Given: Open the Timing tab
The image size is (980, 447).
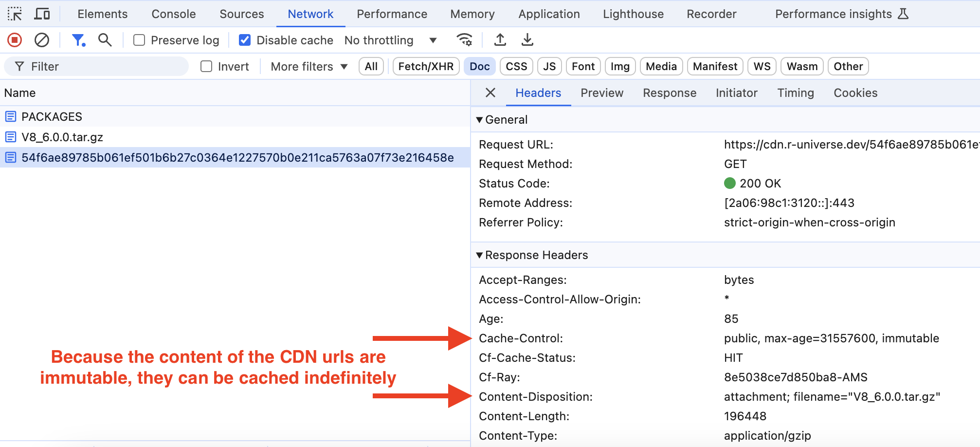Looking at the screenshot, I should 795,93.
